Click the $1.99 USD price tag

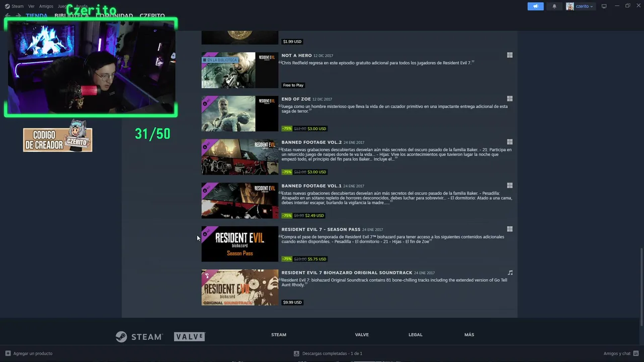point(292,42)
